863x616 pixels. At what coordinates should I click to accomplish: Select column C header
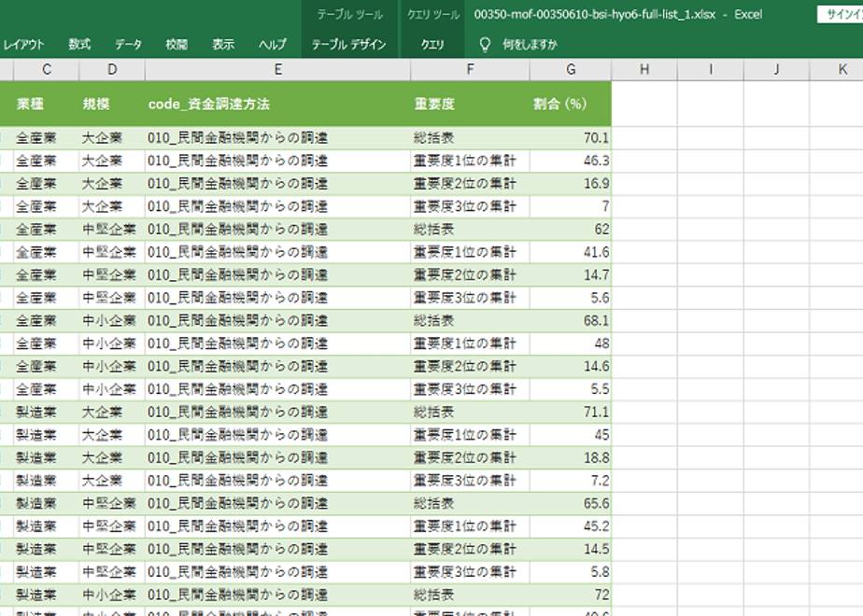[47, 70]
